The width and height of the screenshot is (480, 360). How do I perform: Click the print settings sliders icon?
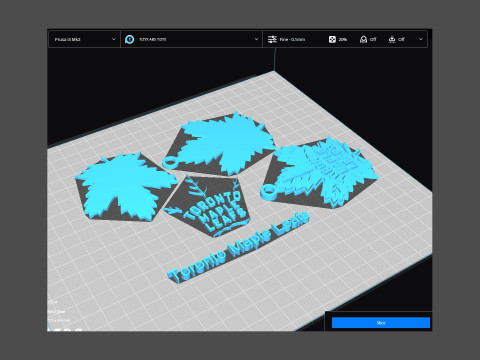pos(272,39)
